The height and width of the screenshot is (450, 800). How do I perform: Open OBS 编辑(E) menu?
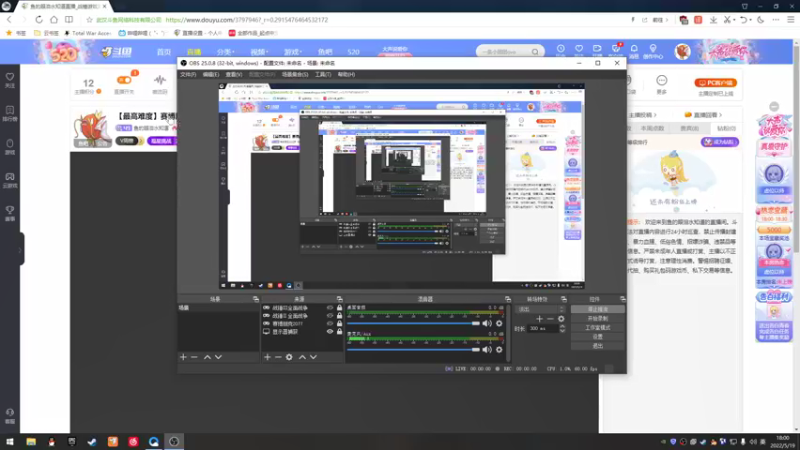pyautogui.click(x=211, y=74)
